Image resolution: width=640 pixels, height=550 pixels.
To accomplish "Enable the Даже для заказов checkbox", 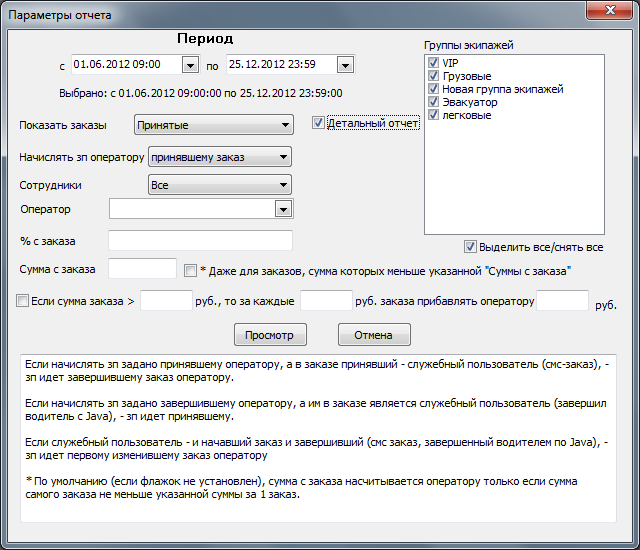I will (192, 269).
